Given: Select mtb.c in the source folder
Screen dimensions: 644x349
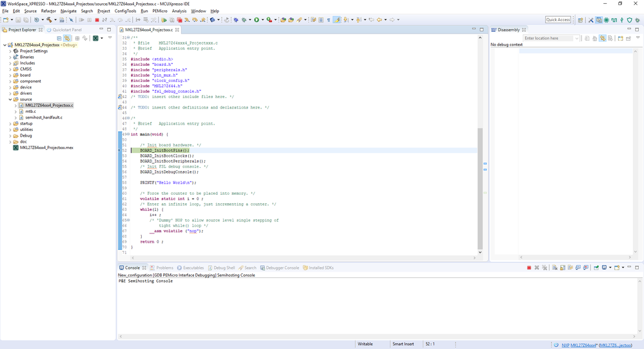Looking at the screenshot, I should 30,112.
